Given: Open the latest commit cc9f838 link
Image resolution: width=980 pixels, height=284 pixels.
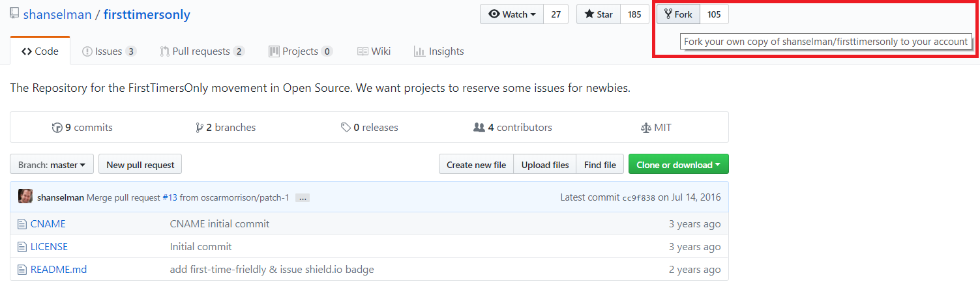Looking at the screenshot, I should (x=639, y=197).
